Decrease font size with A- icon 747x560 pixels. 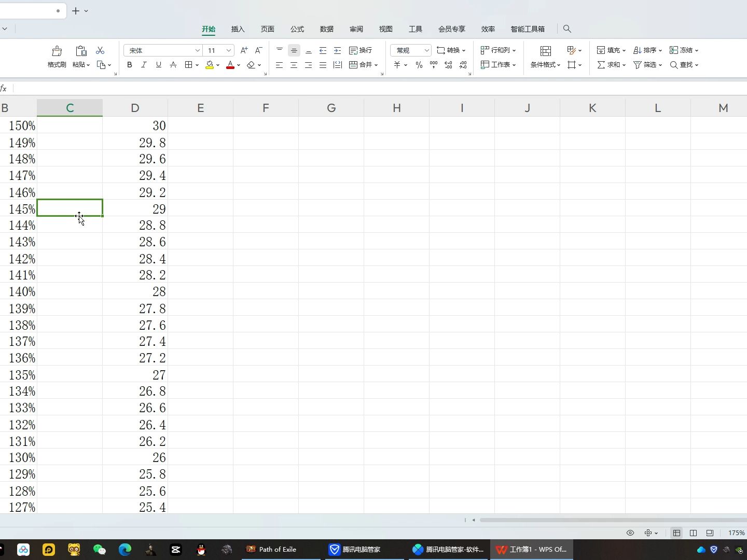pos(258,50)
